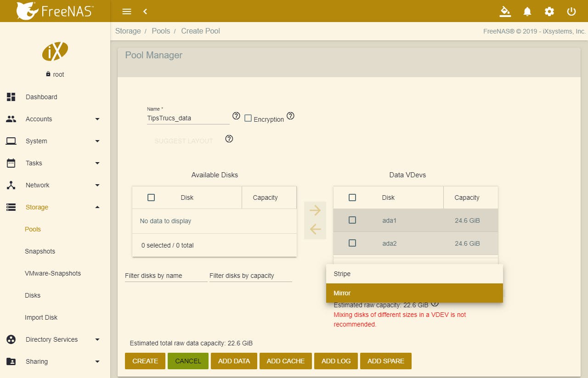Click the Sharing folder icon
This screenshot has width=588, height=378.
click(x=11, y=361)
